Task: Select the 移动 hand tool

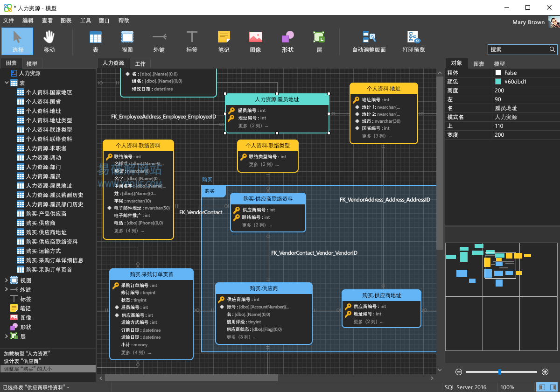Action: click(49, 41)
